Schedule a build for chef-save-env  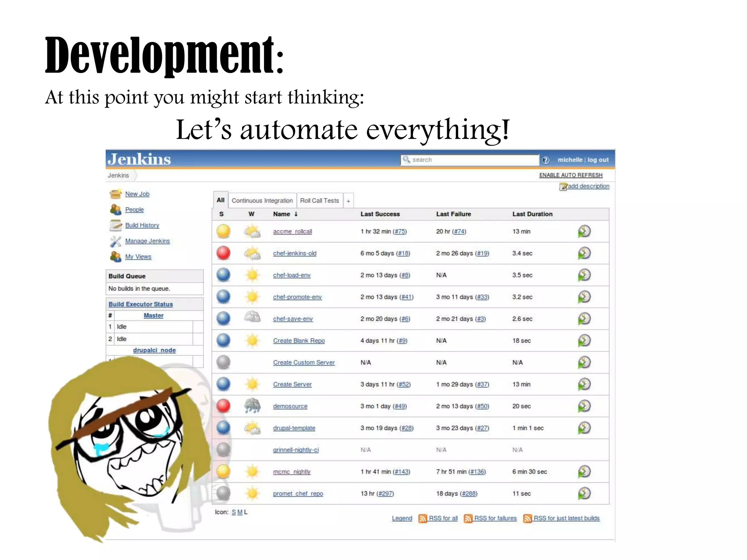[x=584, y=319]
